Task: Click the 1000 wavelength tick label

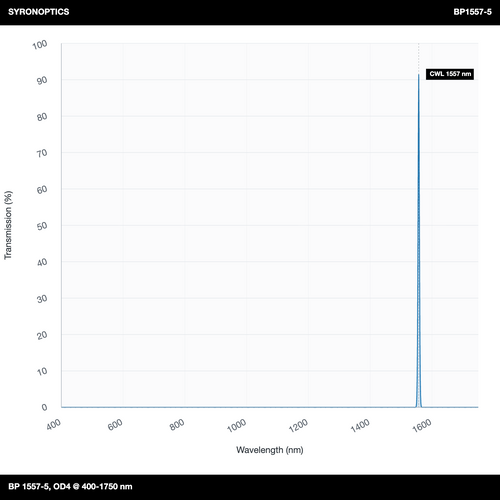Action: [x=236, y=425]
